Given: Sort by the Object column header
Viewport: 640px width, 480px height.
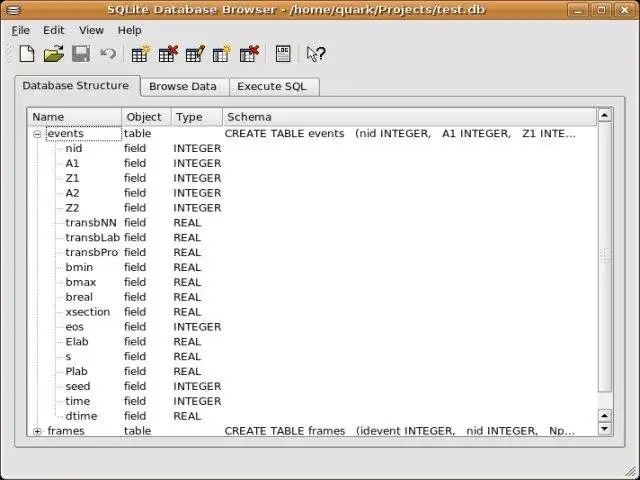Looking at the screenshot, I should pyautogui.click(x=147, y=117).
